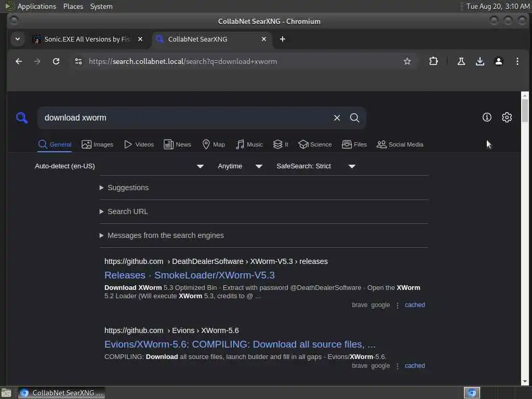Open Releases SmokeLoader/XWorm-V5.3 result
The height and width of the screenshot is (399, 532).
pyautogui.click(x=189, y=275)
